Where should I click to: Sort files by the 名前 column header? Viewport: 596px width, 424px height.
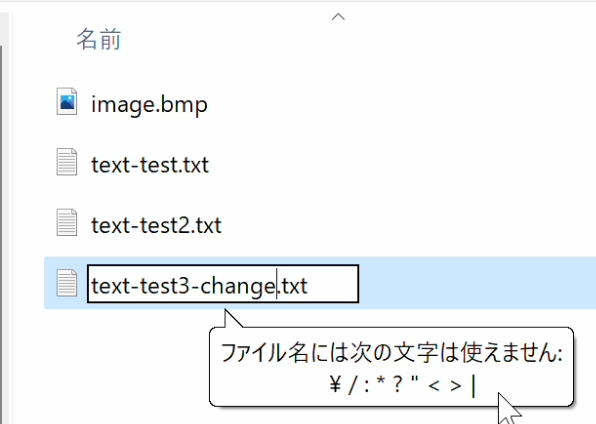pos(99,39)
